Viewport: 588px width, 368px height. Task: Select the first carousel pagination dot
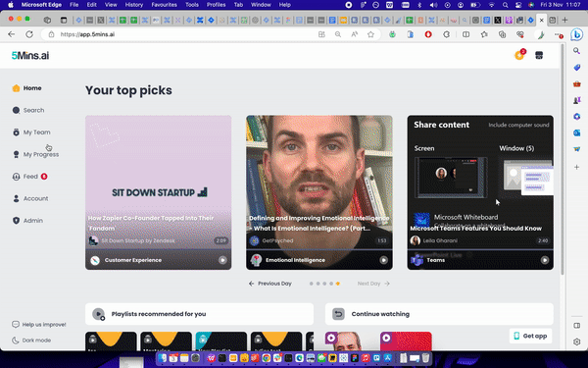(x=311, y=284)
